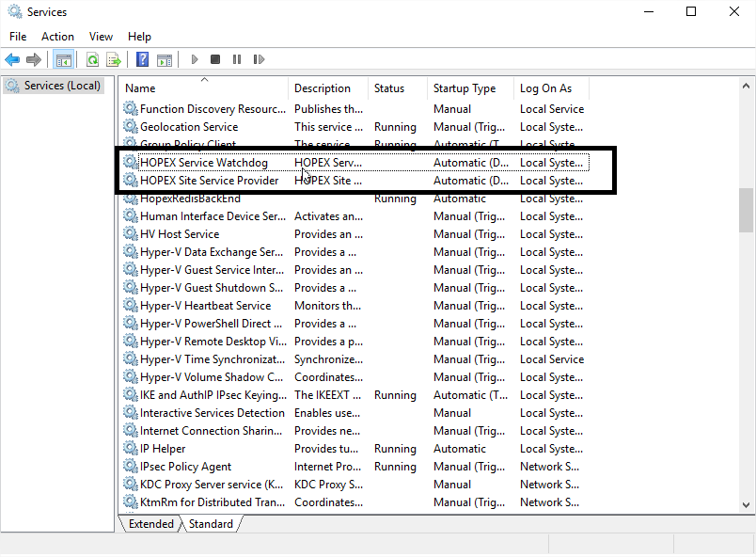The image size is (756, 557).
Task: Sort by the Startup Type column header
Action: (465, 88)
